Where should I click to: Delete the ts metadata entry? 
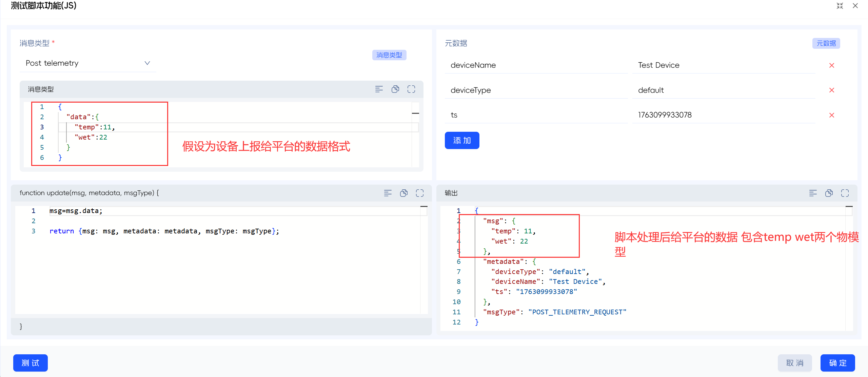coord(831,115)
